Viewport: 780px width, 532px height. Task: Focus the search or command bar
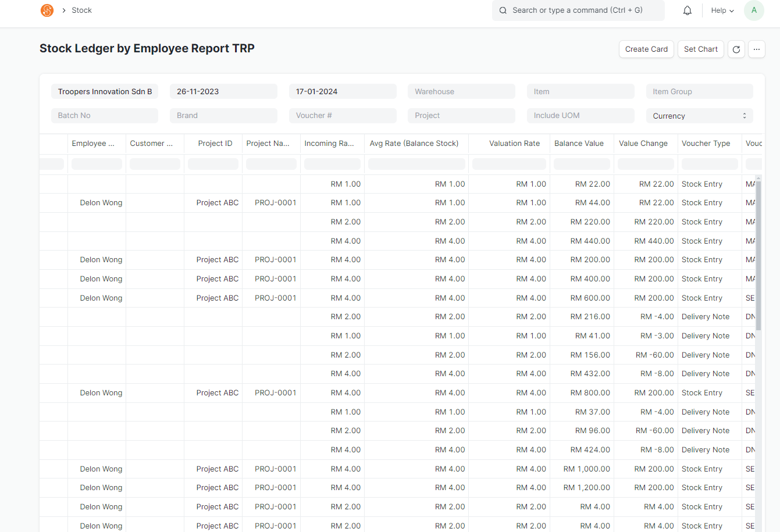click(578, 10)
